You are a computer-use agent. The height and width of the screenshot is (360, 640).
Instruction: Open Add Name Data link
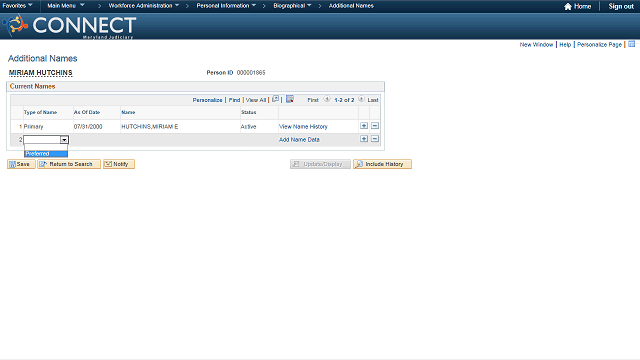pos(299,140)
